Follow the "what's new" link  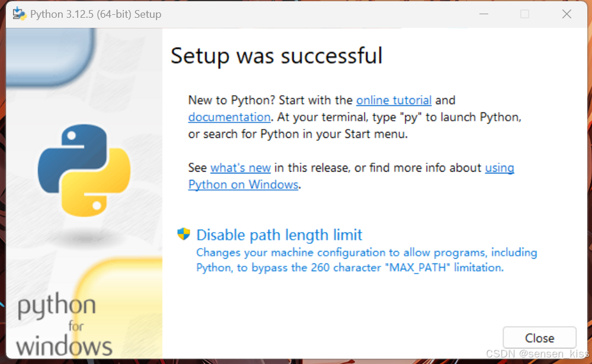point(241,167)
